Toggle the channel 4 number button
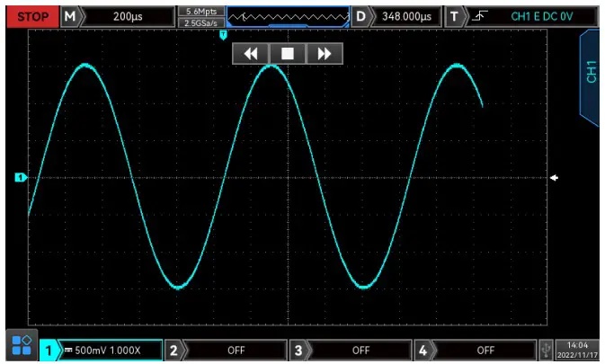The width and height of the screenshot is (605, 364). 423,351
